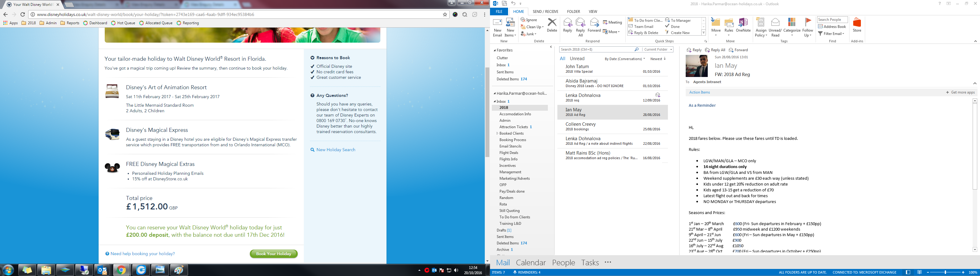The image size is (980, 276).
Task: Run the Team Email quick step
Action: click(641, 27)
